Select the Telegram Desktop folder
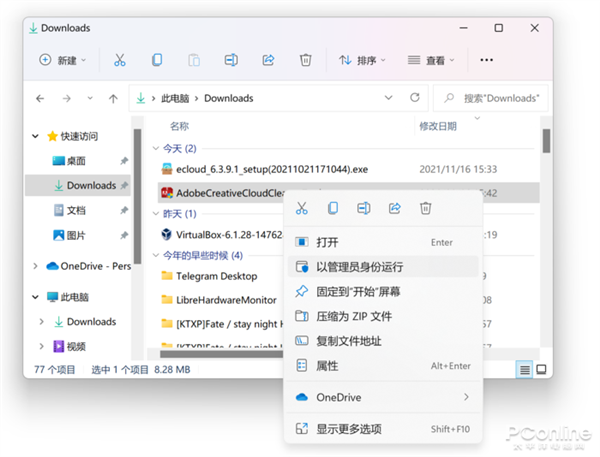Image resolution: width=600 pixels, height=457 pixels. (x=216, y=276)
